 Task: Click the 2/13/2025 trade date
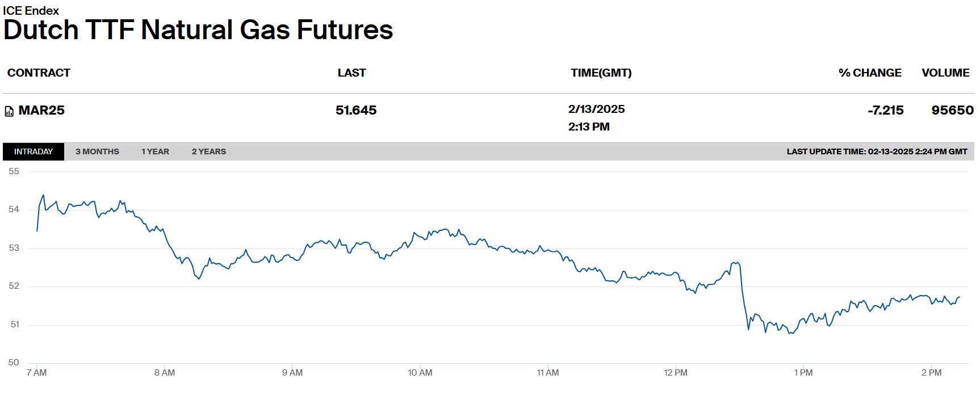click(596, 109)
